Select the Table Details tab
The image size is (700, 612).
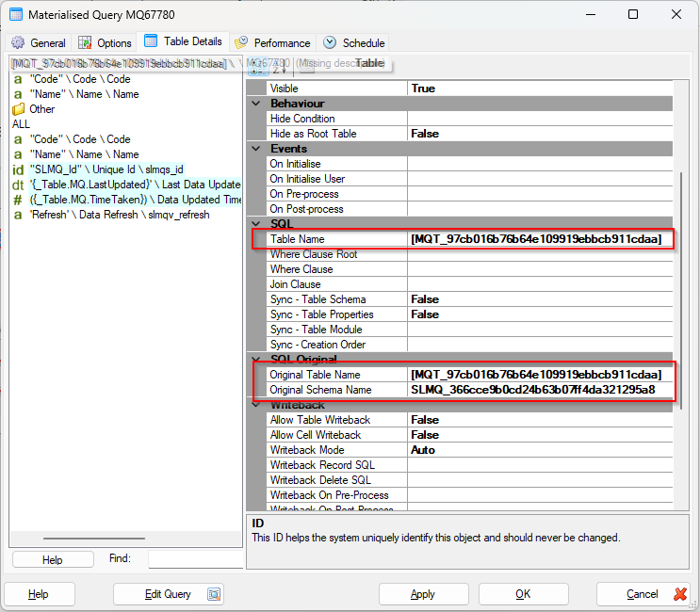click(x=183, y=41)
